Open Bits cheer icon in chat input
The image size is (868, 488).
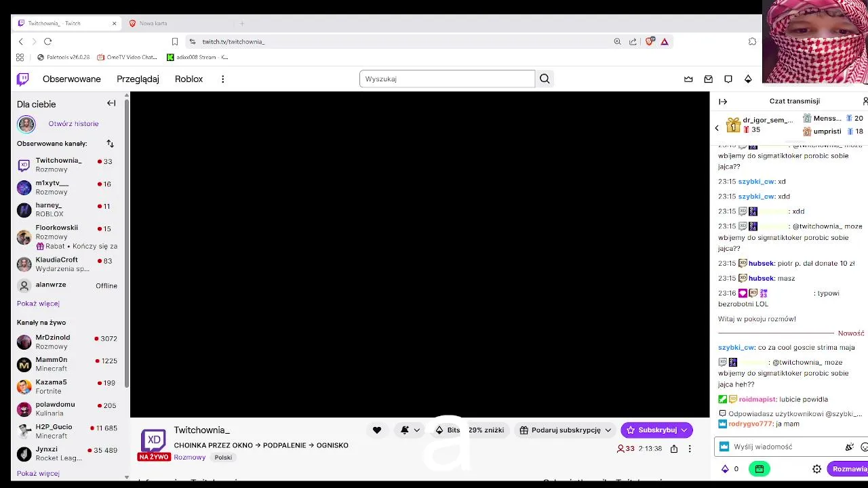pos(849,447)
